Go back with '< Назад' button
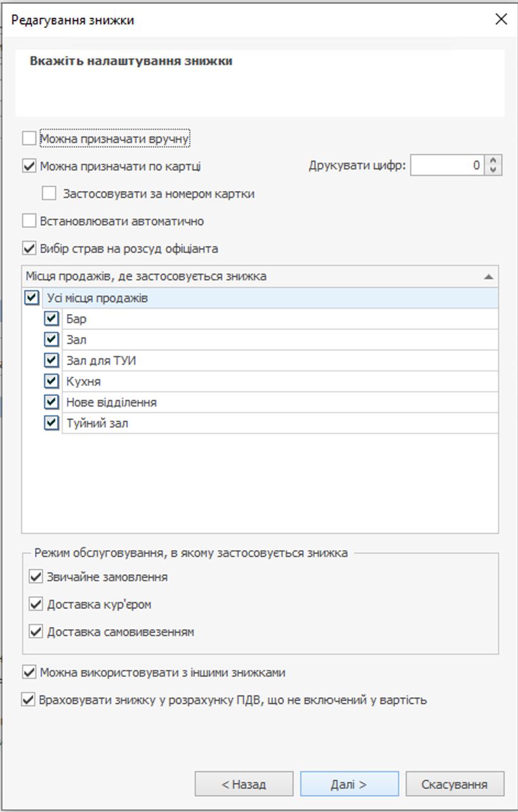This screenshot has height=812, width=518. click(x=244, y=784)
